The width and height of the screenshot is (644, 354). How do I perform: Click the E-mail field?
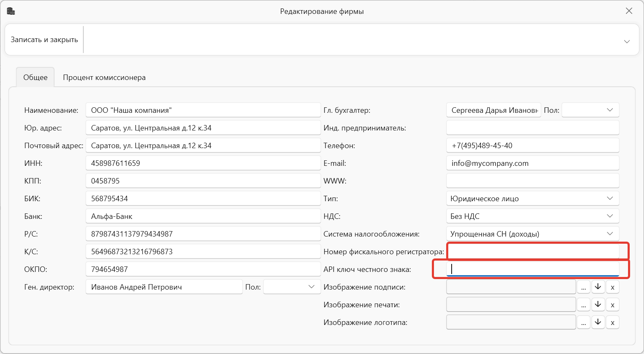click(x=532, y=163)
